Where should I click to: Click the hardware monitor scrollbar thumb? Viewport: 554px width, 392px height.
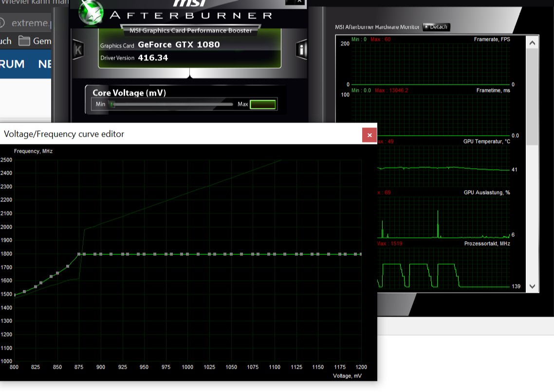[532, 97]
